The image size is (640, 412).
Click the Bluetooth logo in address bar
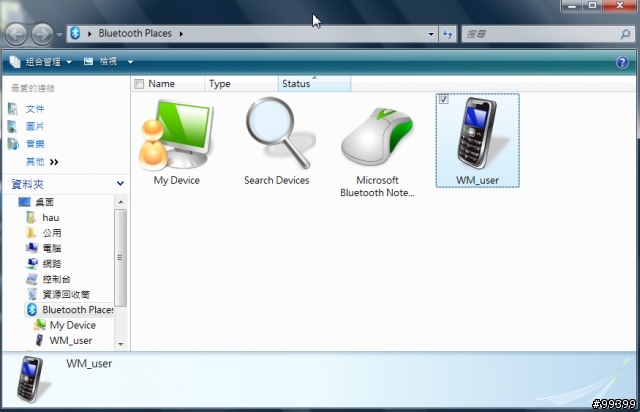coord(75,33)
